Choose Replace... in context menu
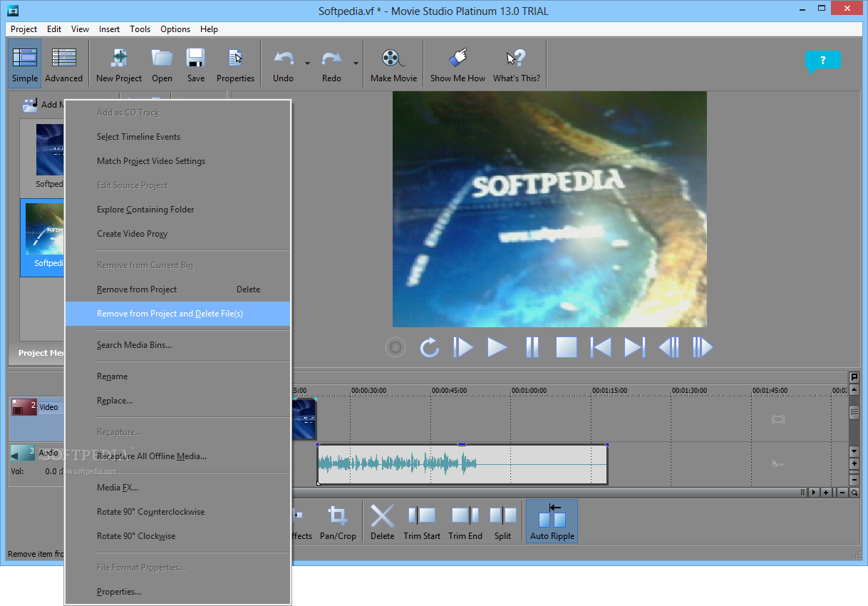 click(177, 401)
